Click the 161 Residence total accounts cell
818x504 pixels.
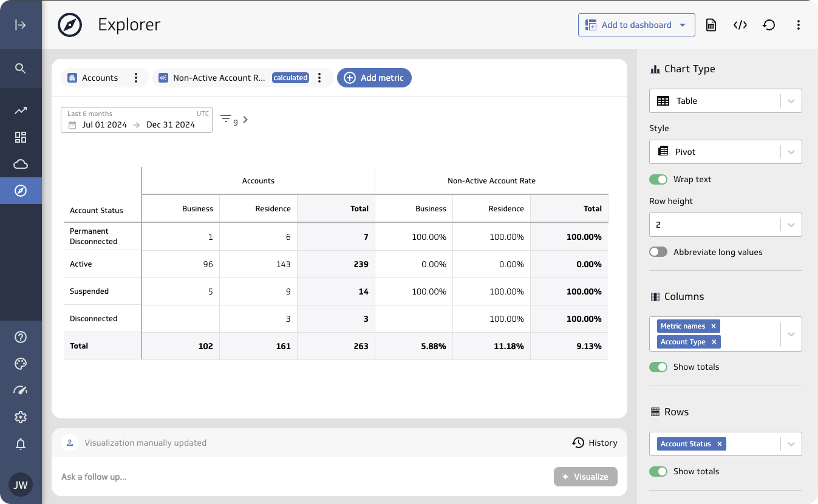point(258,346)
